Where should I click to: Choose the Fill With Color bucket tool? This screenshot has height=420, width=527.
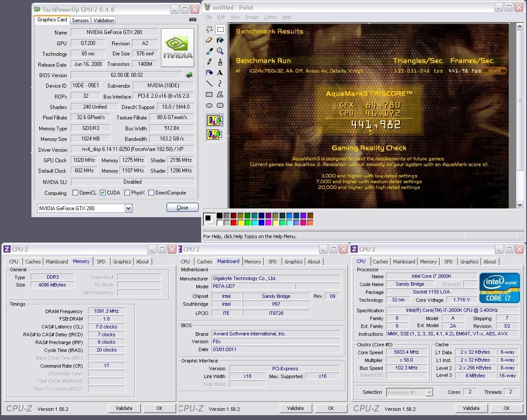point(220,40)
